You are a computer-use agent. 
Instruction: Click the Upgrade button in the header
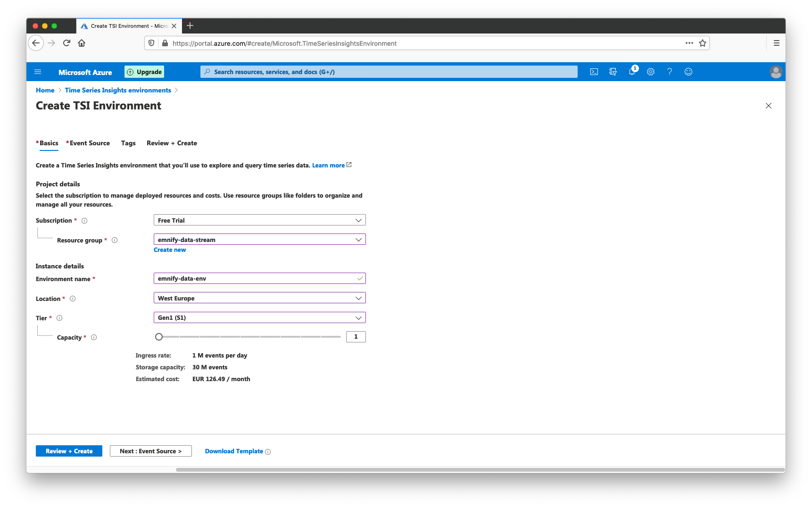[x=144, y=72]
